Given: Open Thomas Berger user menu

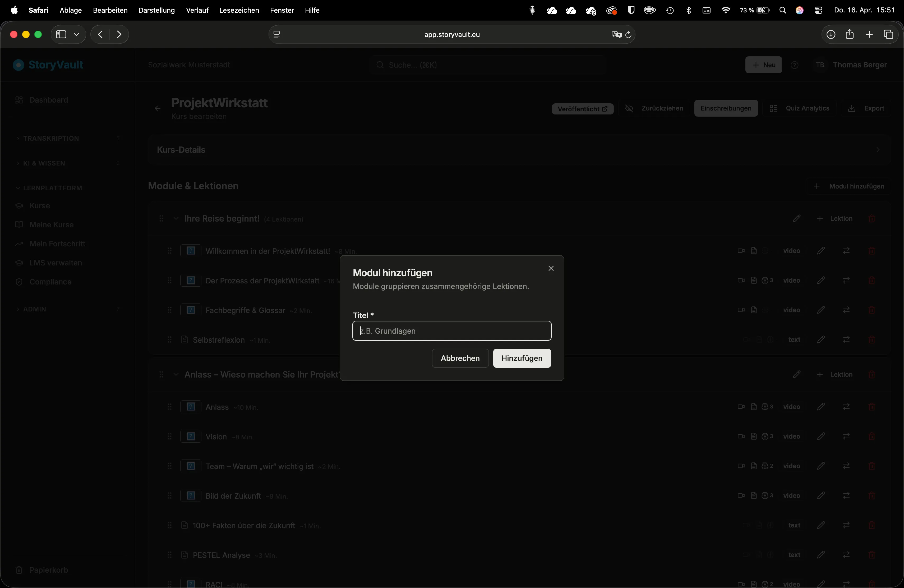Looking at the screenshot, I should pos(850,65).
